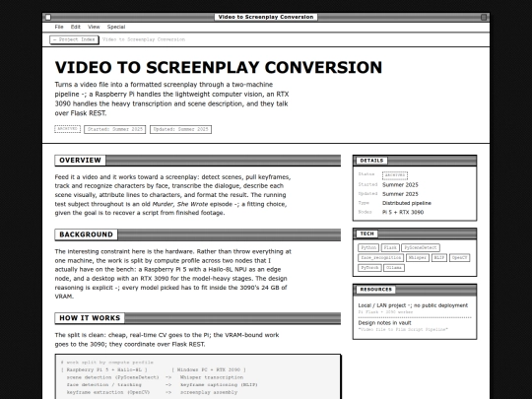Click the 'Nodes' label in Details

(366, 212)
